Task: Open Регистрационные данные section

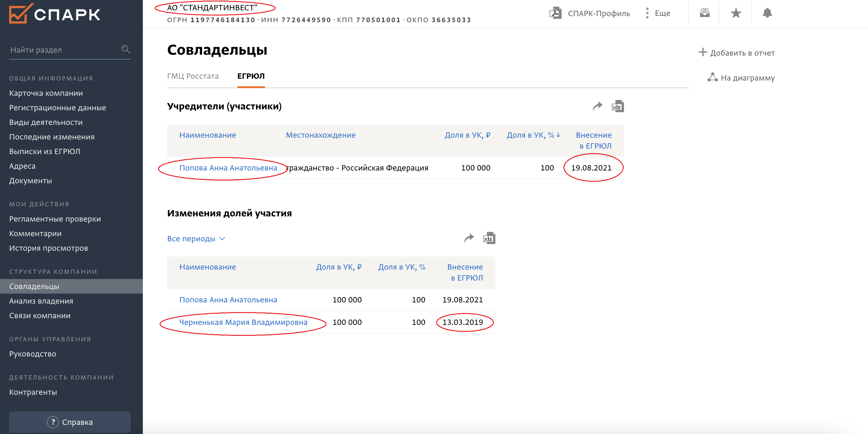Action: pos(58,108)
